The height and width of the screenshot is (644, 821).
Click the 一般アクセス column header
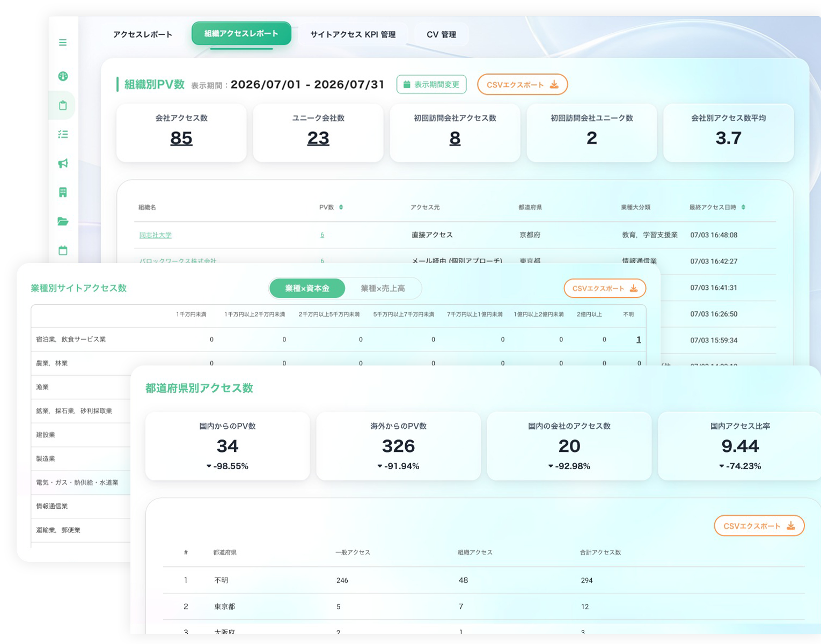pos(353,552)
